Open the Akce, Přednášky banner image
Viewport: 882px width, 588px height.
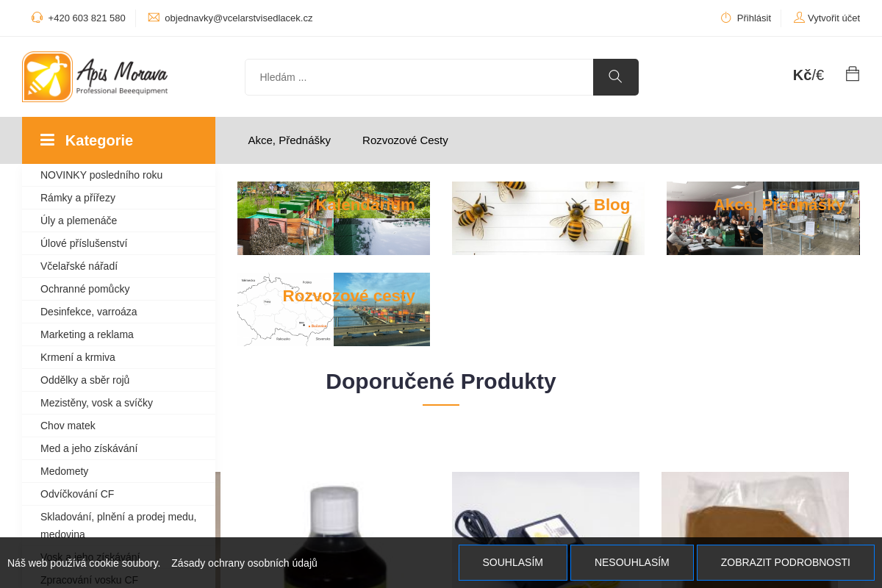pyautogui.click(x=763, y=218)
